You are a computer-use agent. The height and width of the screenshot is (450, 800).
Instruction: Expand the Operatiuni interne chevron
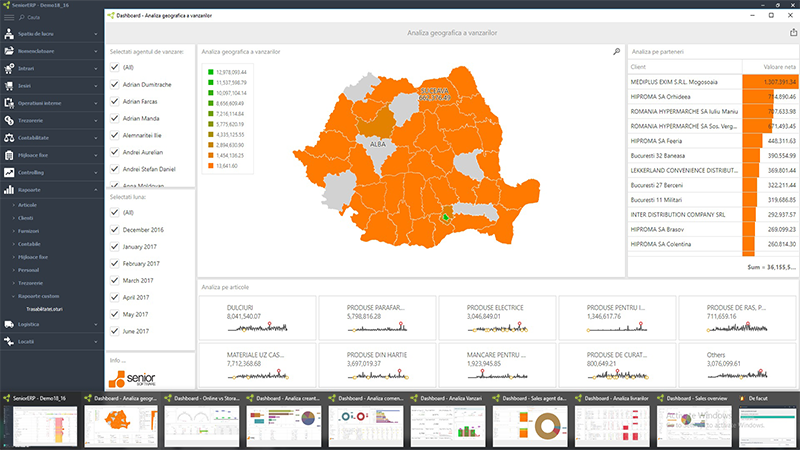[96, 104]
